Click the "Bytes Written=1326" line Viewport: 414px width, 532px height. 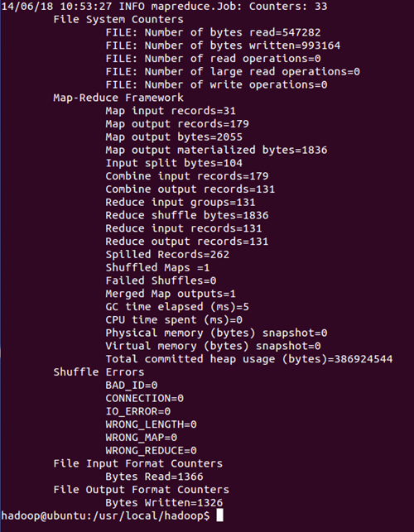(x=164, y=502)
